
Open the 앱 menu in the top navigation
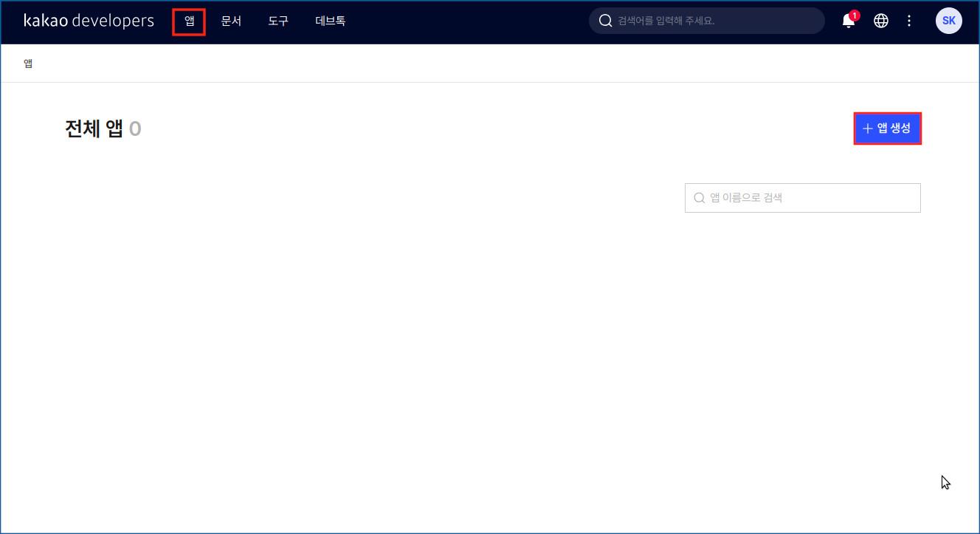(x=189, y=21)
